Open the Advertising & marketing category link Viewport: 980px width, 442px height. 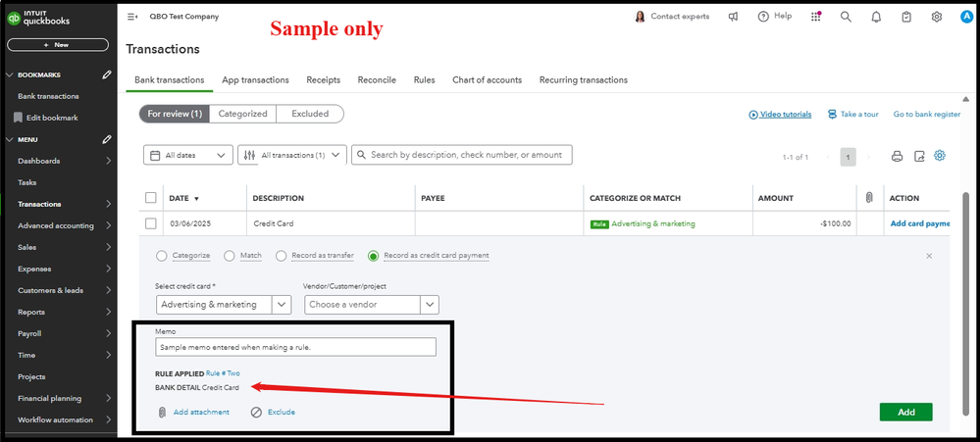point(653,223)
